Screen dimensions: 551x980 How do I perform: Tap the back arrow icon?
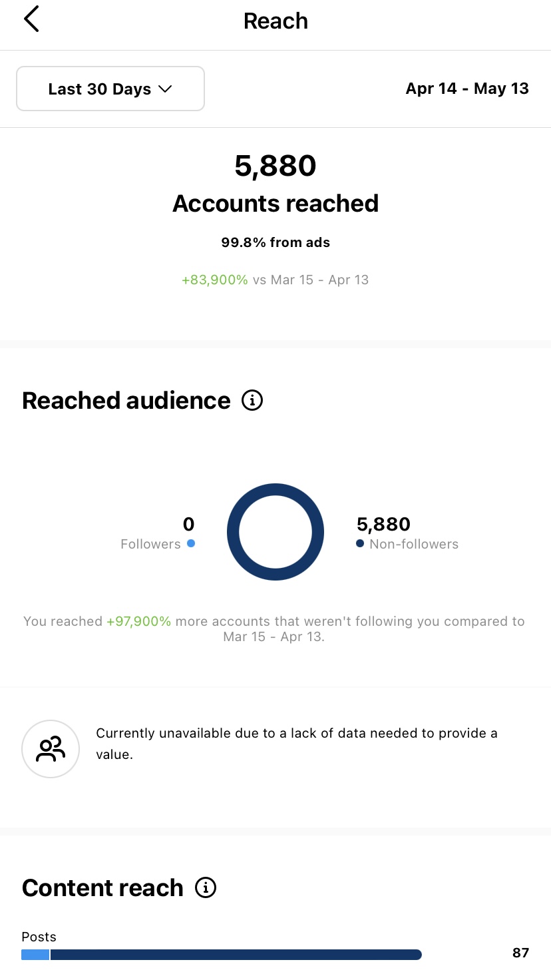31,19
